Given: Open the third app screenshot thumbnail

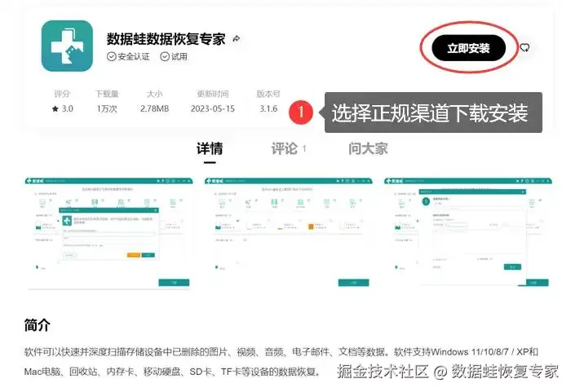Looking at the screenshot, I should [468, 233].
